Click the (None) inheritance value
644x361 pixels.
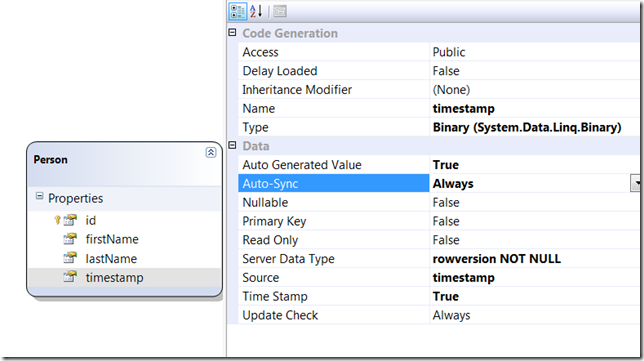pos(451,90)
